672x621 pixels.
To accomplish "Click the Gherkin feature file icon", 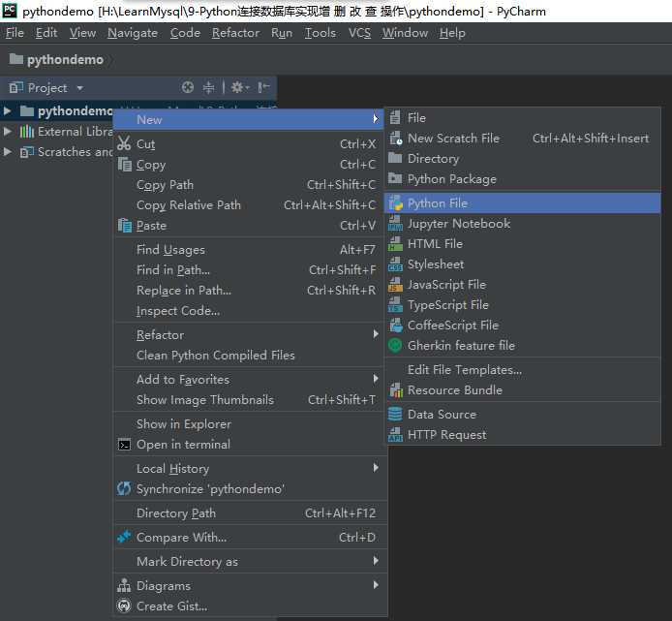I will [x=395, y=346].
